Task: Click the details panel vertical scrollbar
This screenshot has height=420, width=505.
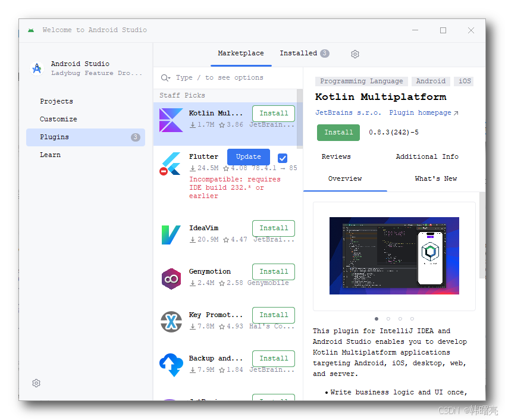Action: 482,235
